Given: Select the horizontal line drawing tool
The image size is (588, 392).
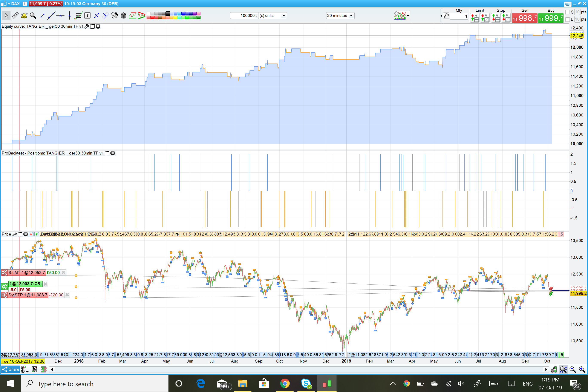Looking at the screenshot, I should (60, 15).
